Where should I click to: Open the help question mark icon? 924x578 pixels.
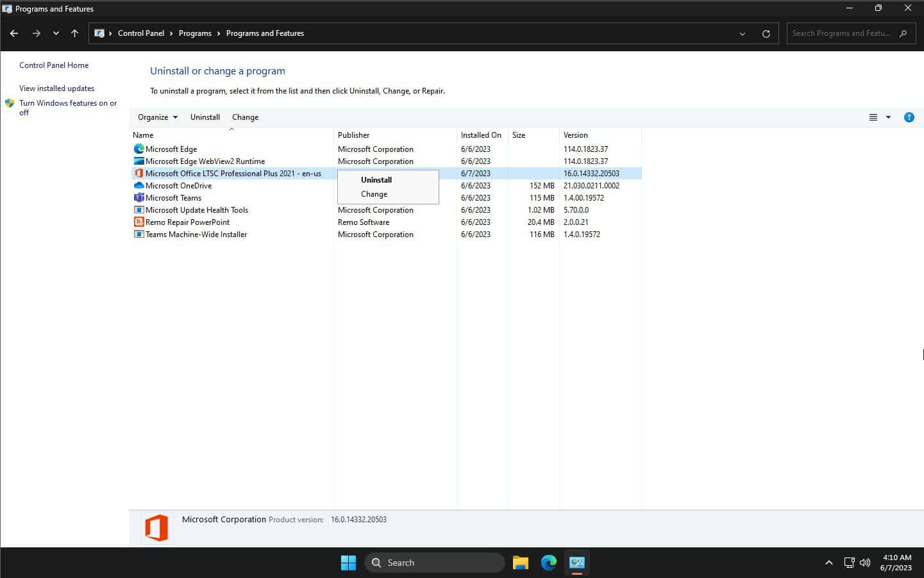point(909,117)
